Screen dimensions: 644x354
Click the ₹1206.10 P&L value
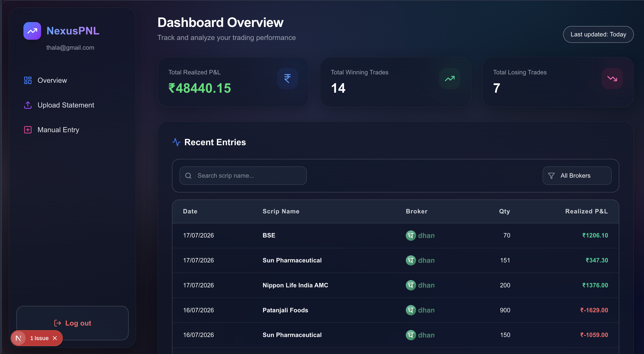pos(595,235)
